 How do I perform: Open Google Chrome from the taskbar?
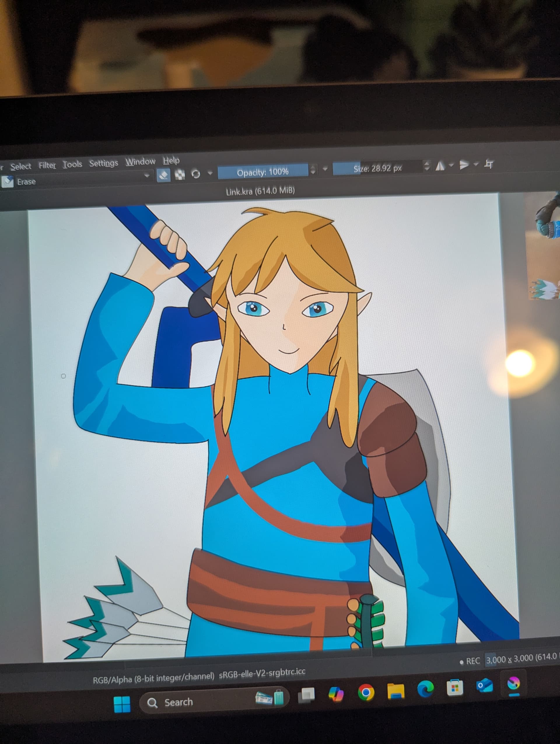tap(366, 693)
